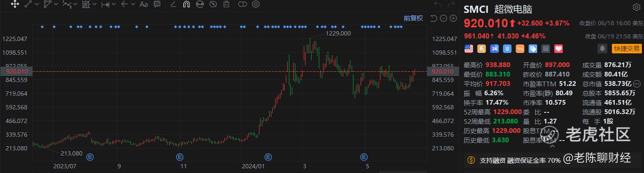644x173 pixels.
Task: Zoom in the chart with plus
Action: click(x=453, y=18)
